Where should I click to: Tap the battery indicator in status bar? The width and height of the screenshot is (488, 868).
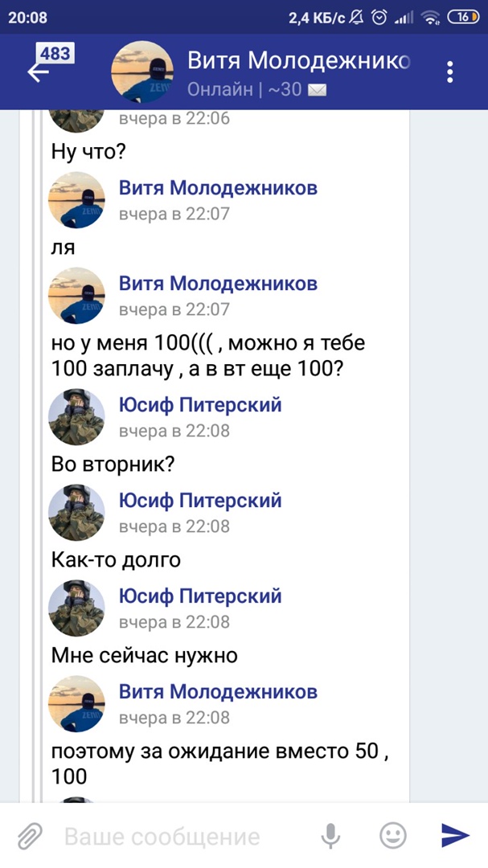[x=463, y=17]
